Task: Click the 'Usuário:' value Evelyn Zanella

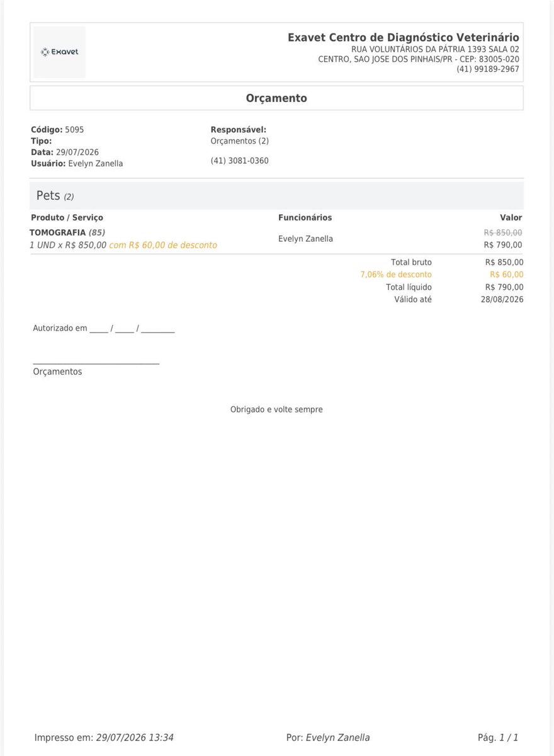Action: point(96,164)
